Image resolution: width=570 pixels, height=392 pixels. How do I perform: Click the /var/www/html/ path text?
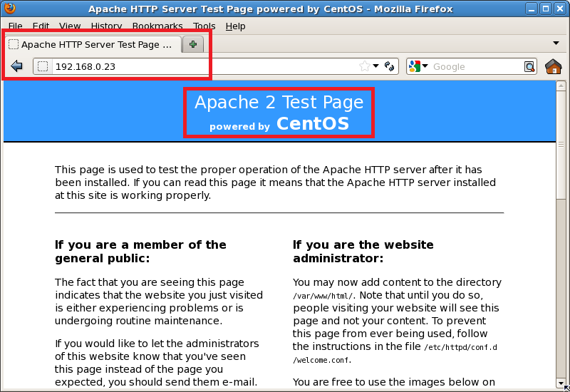[323, 296]
